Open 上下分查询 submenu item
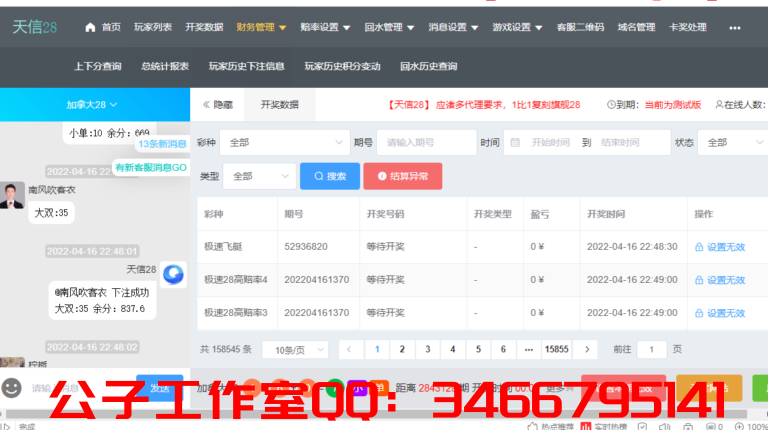The height and width of the screenshot is (430, 768). [x=97, y=66]
